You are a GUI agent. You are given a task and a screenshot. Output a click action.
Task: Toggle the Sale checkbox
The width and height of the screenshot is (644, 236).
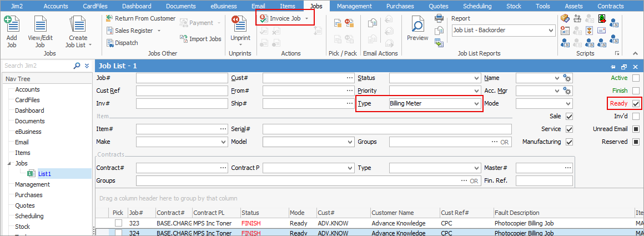[x=569, y=117]
